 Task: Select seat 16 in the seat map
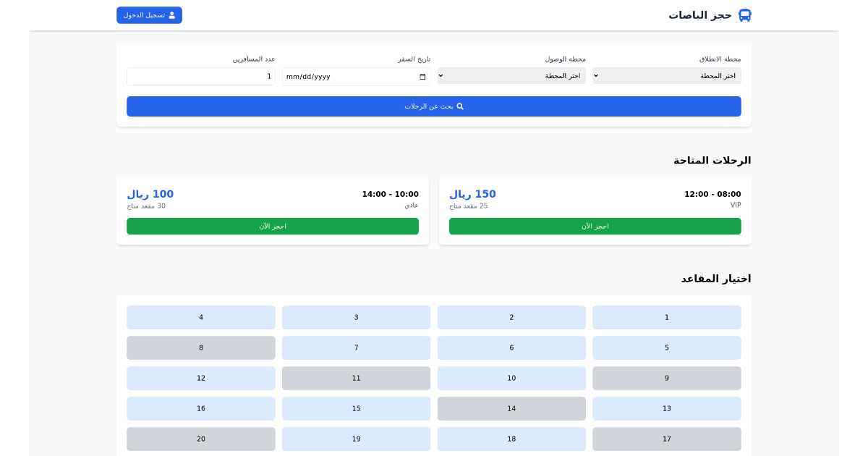200,408
